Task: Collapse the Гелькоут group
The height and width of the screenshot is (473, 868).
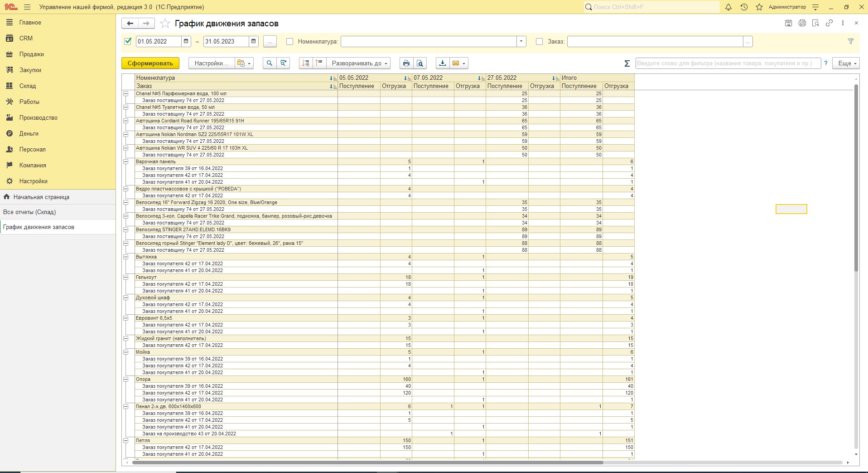Action: coord(126,277)
